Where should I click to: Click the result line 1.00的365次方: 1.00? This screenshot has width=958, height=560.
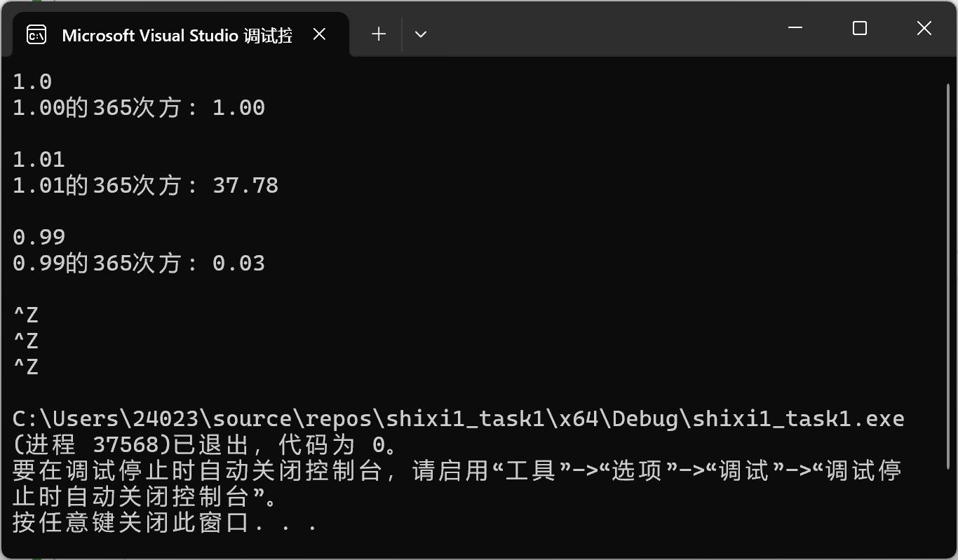pos(139,108)
